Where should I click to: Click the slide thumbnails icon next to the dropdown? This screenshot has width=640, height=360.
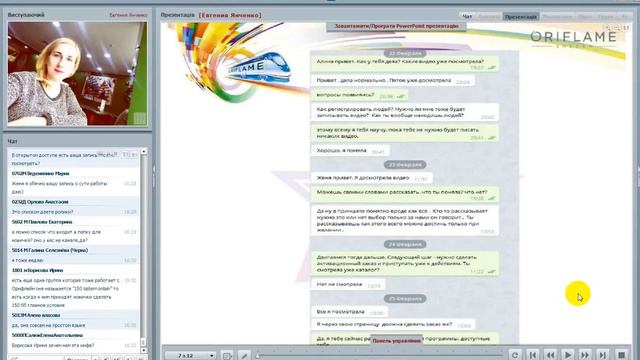227,356
